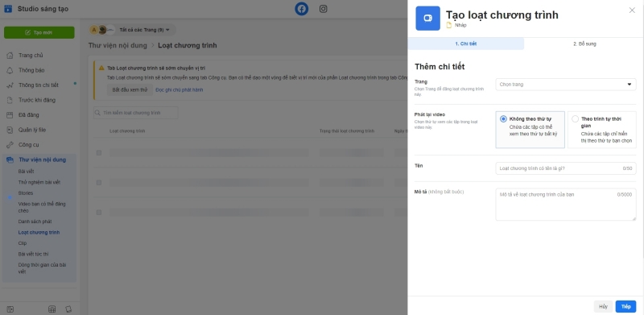Image resolution: width=644 pixels, height=315 pixels.
Task: Switch to the 1. Chi tiết tab
Action: pos(466,44)
